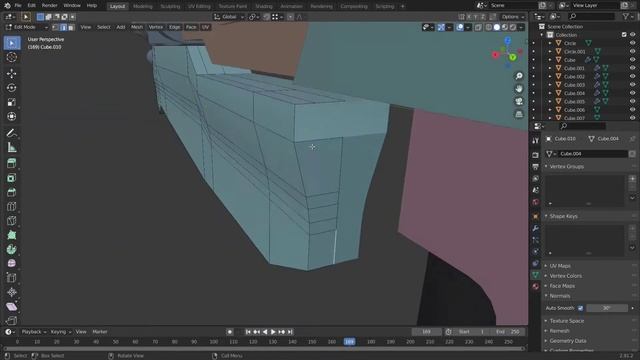
Task: Jump to start frame button
Action: click(248, 332)
